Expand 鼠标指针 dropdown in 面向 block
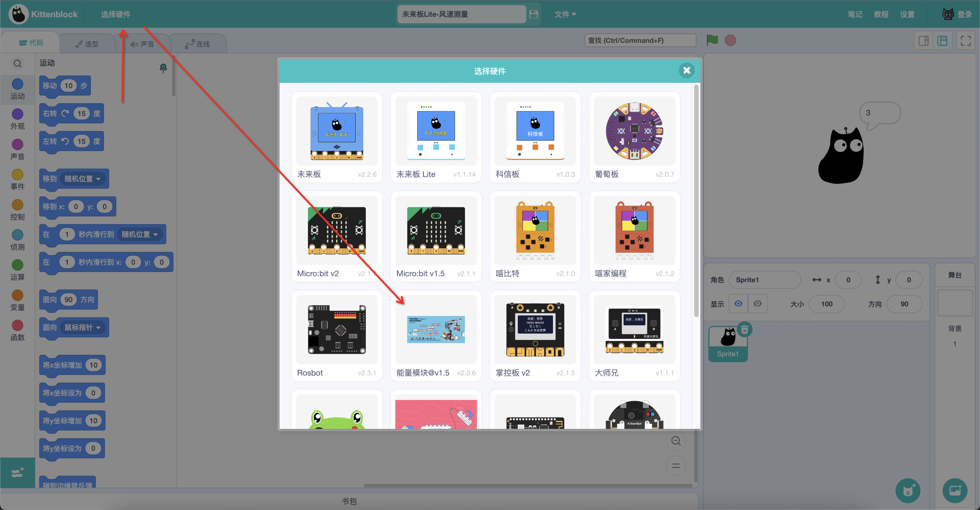This screenshot has height=510, width=980. (x=82, y=327)
